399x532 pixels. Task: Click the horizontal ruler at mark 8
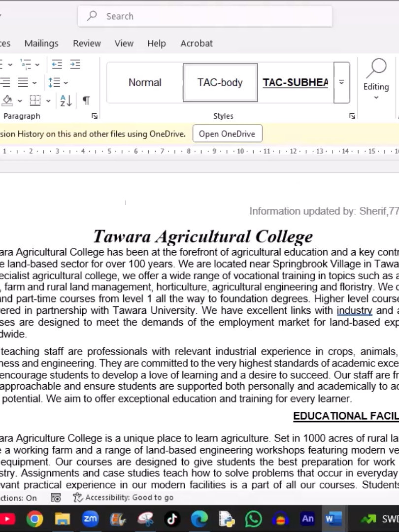188,151
